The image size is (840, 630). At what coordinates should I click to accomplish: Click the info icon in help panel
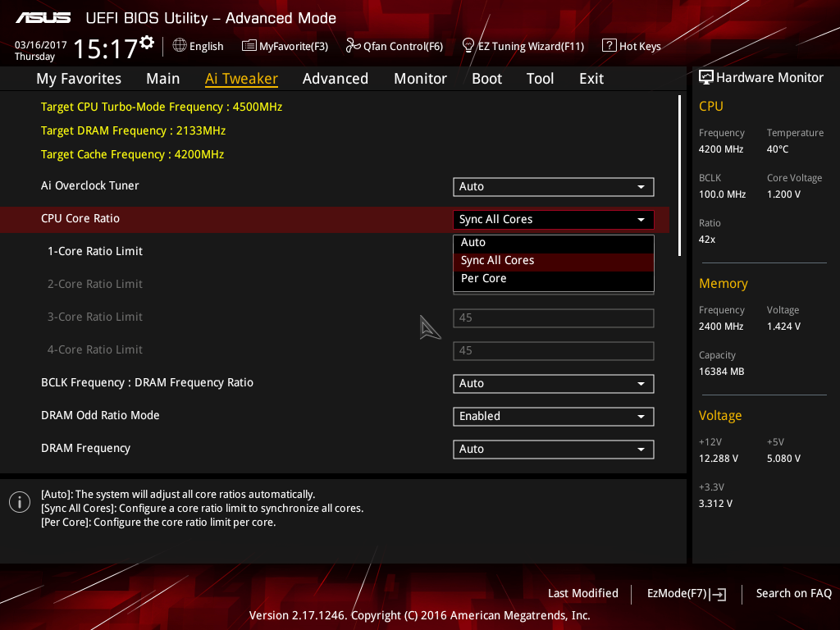(x=20, y=502)
